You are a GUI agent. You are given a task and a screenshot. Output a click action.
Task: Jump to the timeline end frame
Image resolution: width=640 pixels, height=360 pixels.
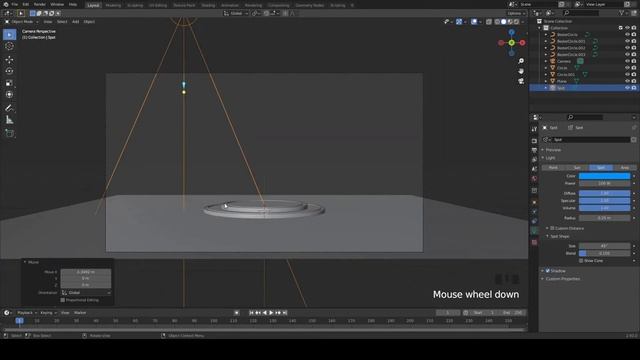pyautogui.click(x=285, y=313)
